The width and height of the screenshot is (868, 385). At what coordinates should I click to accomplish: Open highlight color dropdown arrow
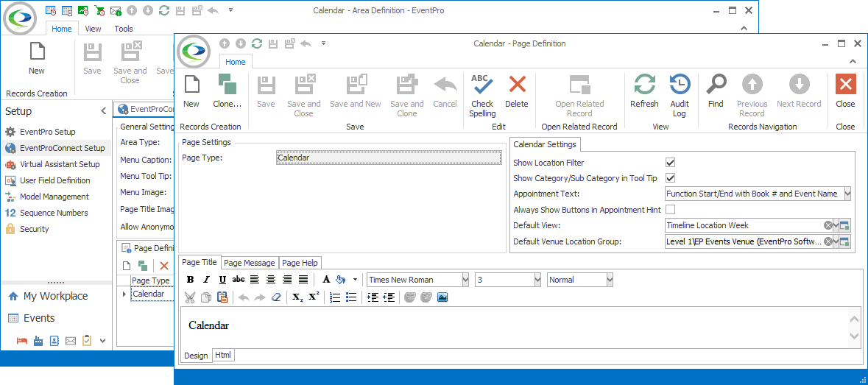point(355,280)
